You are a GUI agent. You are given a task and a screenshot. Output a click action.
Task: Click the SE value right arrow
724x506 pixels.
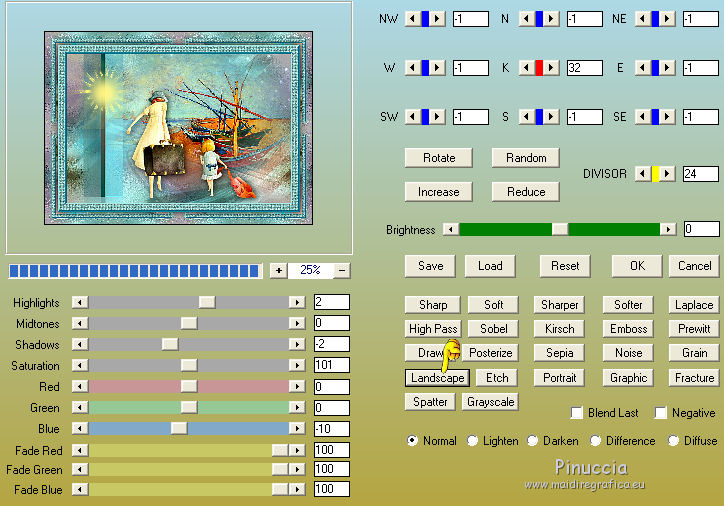[667, 117]
